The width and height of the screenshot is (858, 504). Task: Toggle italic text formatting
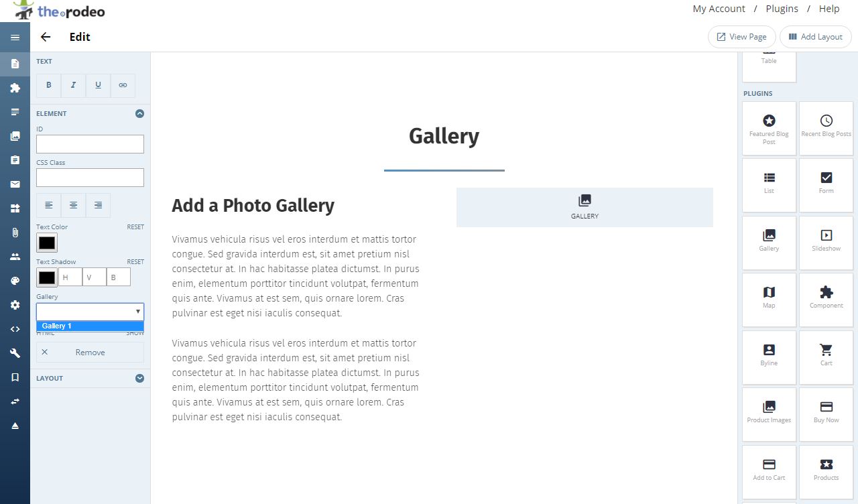click(73, 86)
